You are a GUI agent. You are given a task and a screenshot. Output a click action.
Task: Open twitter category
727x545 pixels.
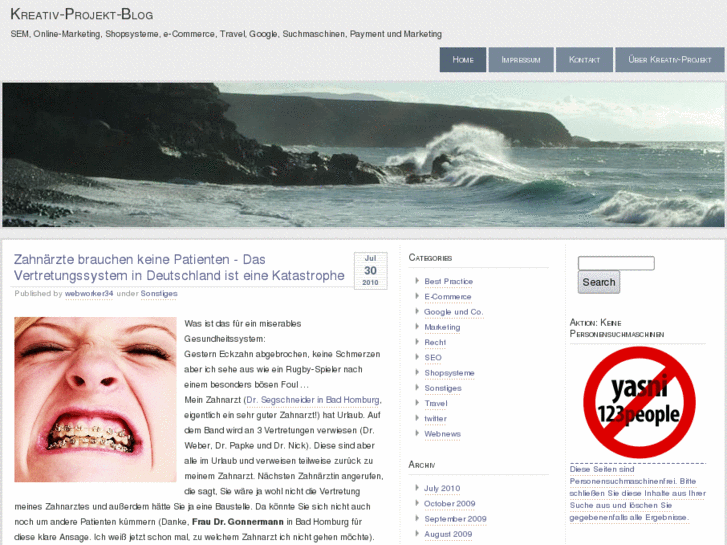point(435,418)
